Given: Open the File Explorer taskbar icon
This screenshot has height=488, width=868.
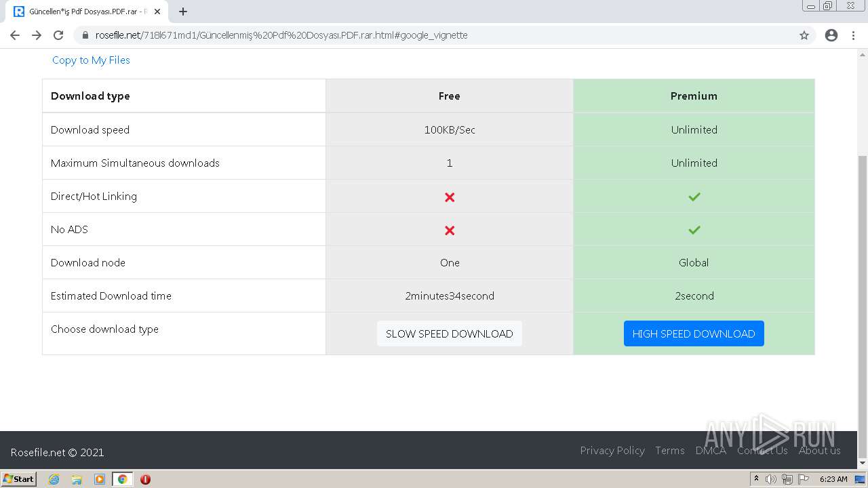Looking at the screenshot, I should [x=77, y=479].
